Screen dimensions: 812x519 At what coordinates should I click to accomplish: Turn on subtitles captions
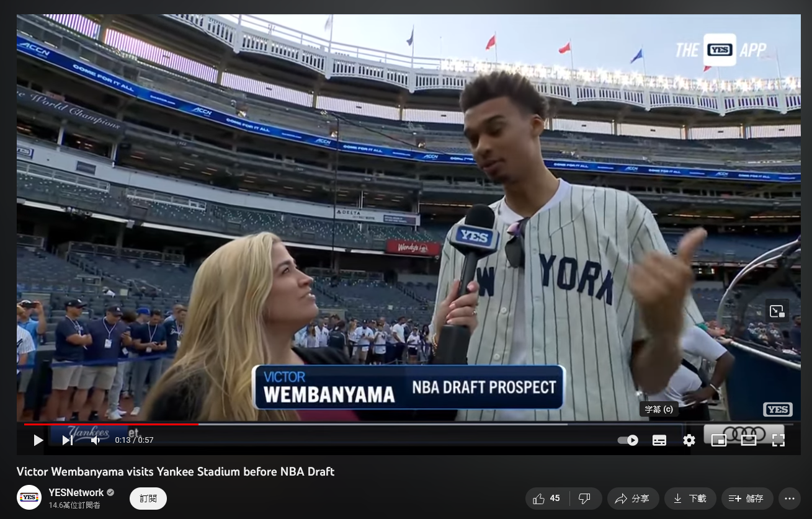[659, 440]
